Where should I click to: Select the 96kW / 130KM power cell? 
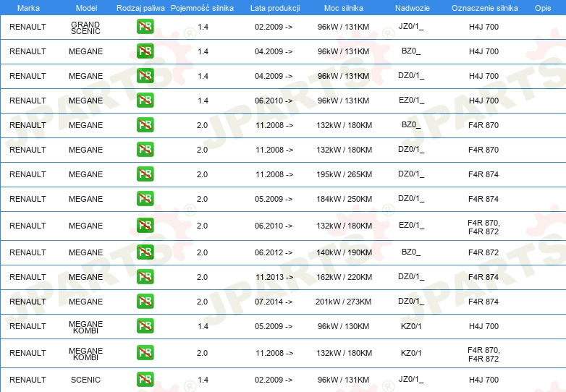pyautogui.click(x=343, y=326)
